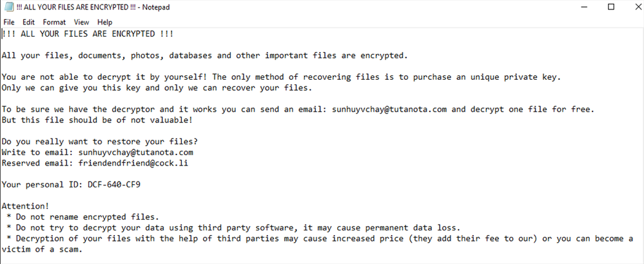The image size is (644, 264).
Task: Click 'Do you really want to restore' line
Action: [x=99, y=142]
